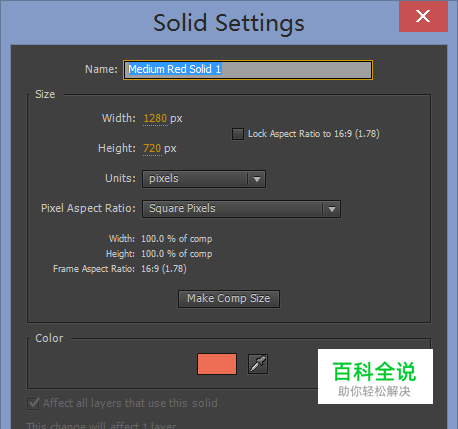Click the green 百科全说 watermark logo
The width and height of the screenshot is (458, 429).
pos(375,376)
